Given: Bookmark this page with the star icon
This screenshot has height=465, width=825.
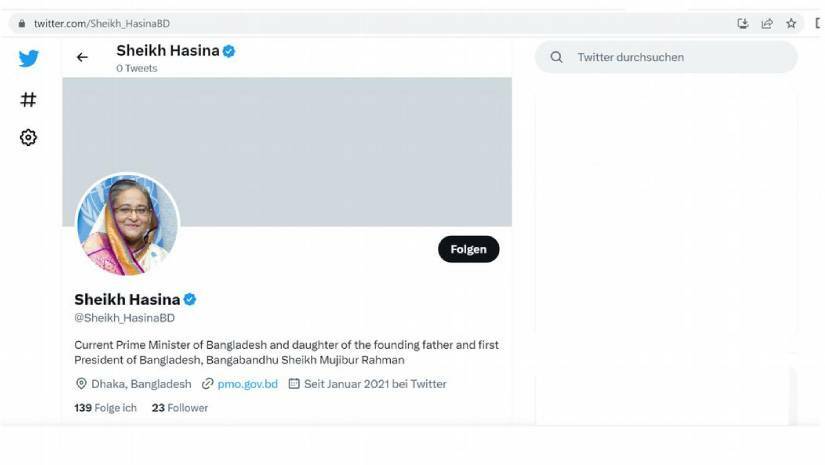Looking at the screenshot, I should (791, 23).
